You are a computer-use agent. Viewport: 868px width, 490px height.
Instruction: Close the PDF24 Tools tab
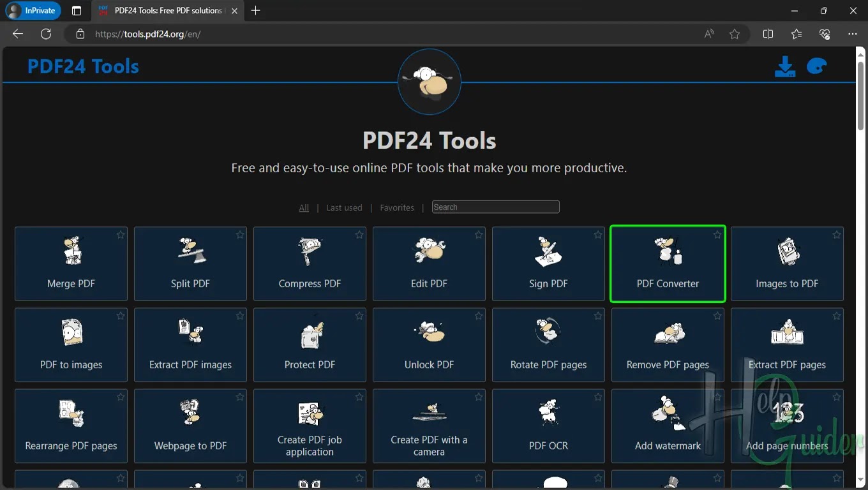click(x=234, y=11)
